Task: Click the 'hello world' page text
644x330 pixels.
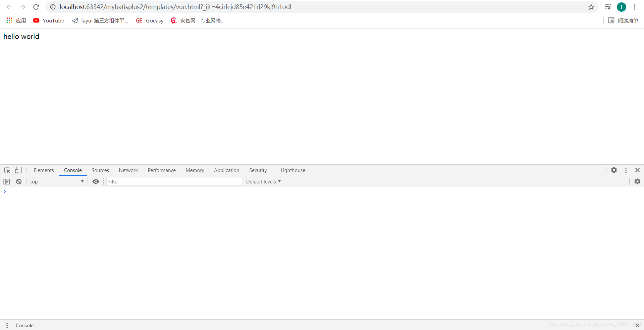Action: [x=21, y=36]
